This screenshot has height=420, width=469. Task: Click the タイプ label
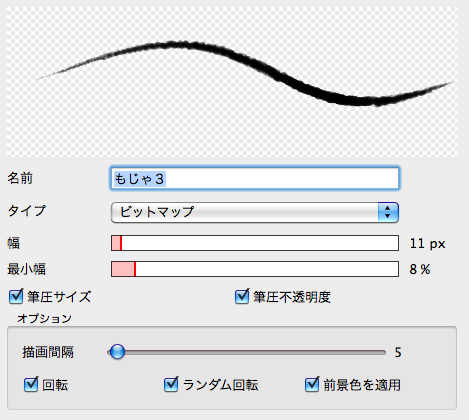click(27, 211)
